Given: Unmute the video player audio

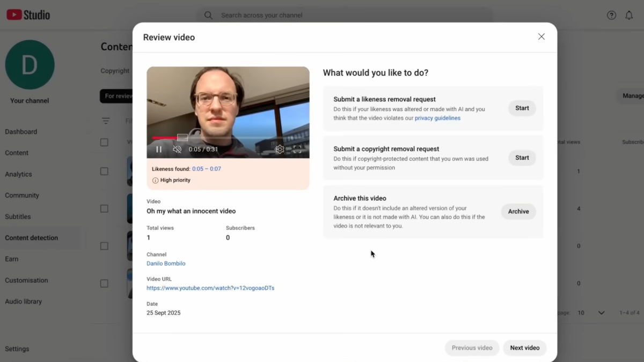Looking at the screenshot, I should (x=177, y=149).
